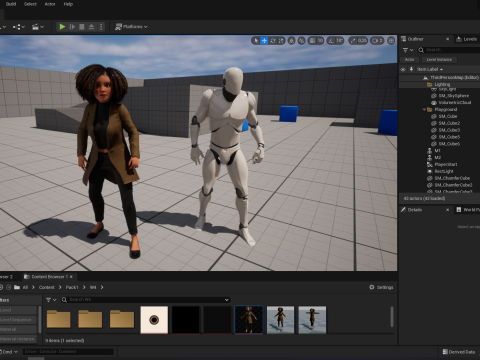Activate the rotate gizmo tool
This screenshot has width=480, height=360.
click(x=273, y=41)
